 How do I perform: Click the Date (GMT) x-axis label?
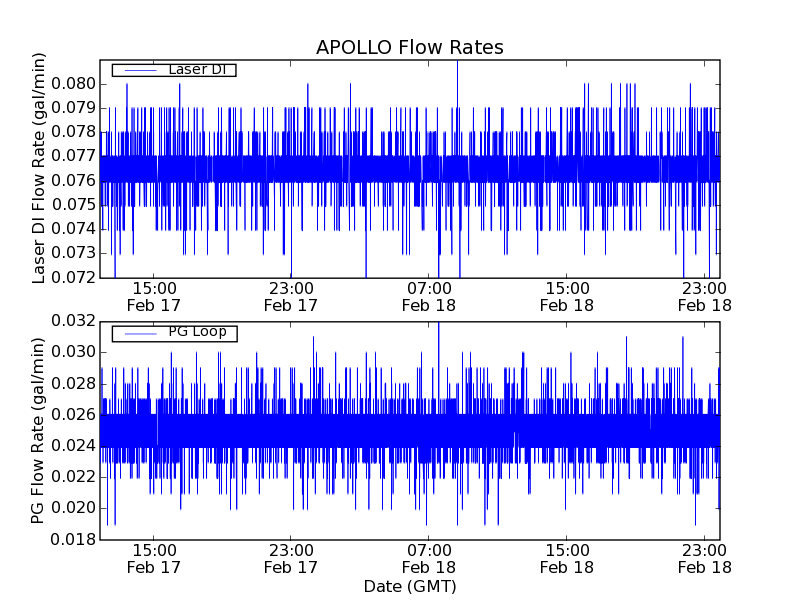[409, 586]
